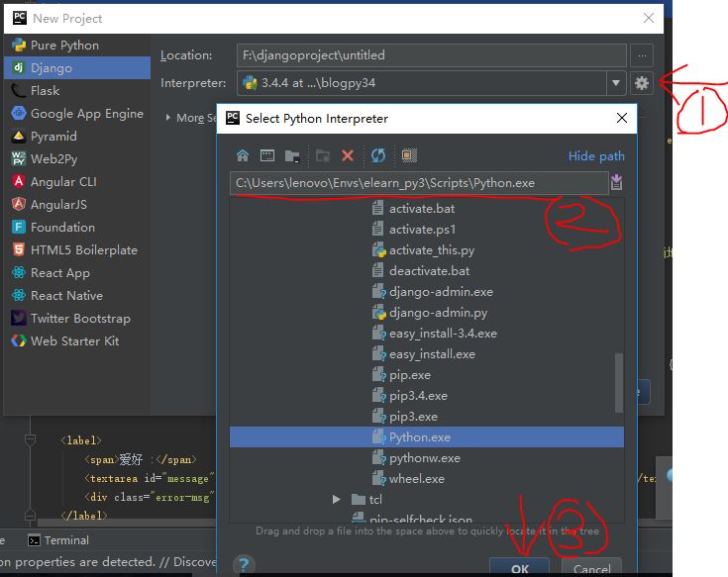728x577 pixels.
Task: Open the Interpreter dropdown arrow
Action: [616, 83]
